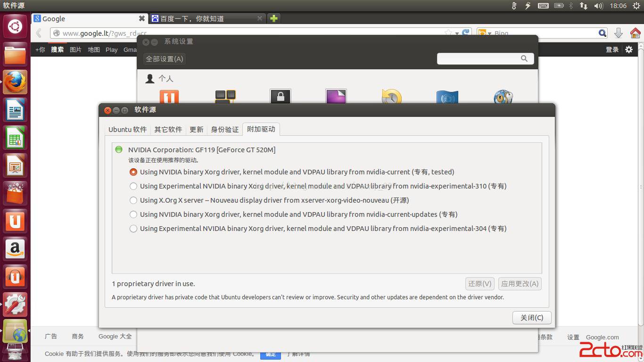
Task: Open Google options gear beside 登录
Action: coord(629,49)
